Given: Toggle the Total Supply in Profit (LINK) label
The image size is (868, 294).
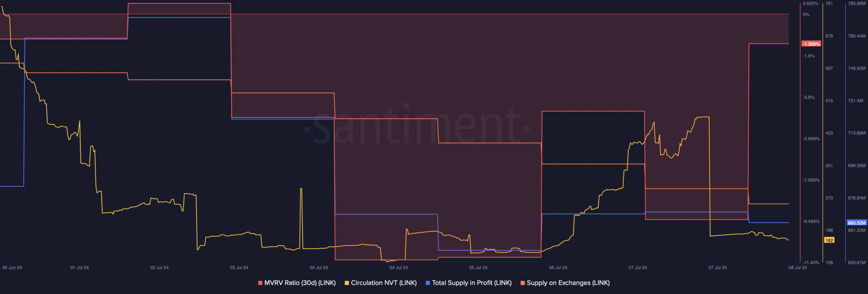Looking at the screenshot, I should [x=472, y=283].
